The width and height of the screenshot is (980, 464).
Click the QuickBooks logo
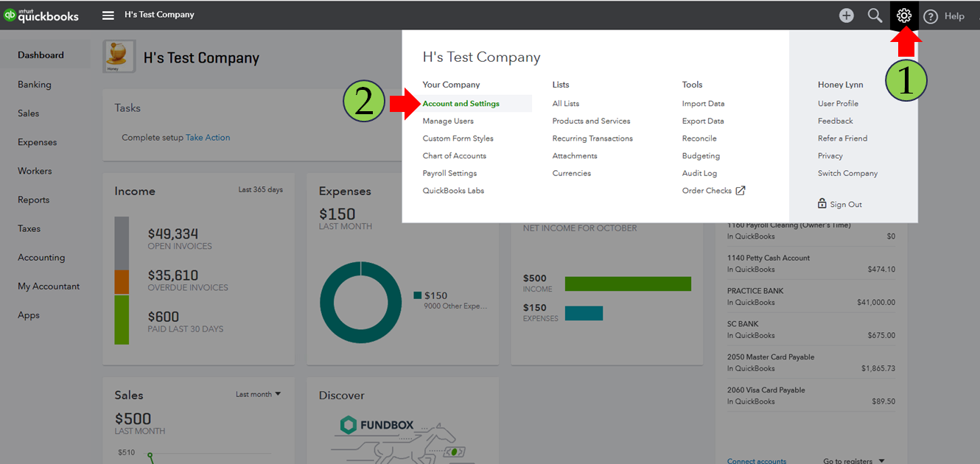[x=41, y=15]
